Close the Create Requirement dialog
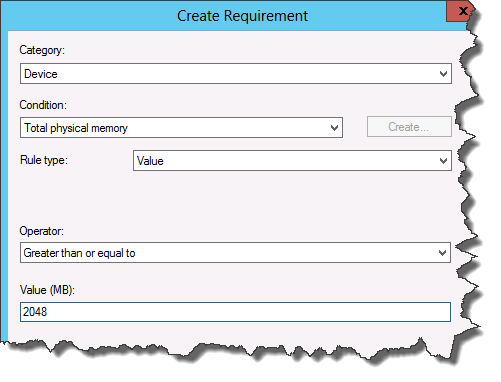The width and height of the screenshot is (501, 382). (x=462, y=11)
